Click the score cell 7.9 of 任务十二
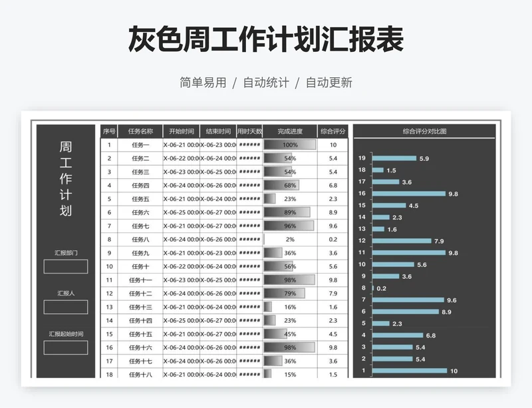Screen dimensions: 532x408 pos(333,294)
